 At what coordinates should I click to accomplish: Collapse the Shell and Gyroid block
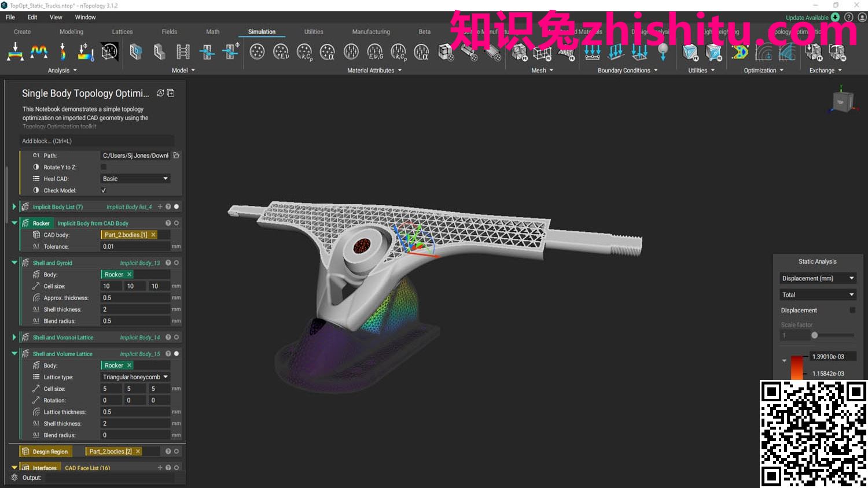point(14,263)
